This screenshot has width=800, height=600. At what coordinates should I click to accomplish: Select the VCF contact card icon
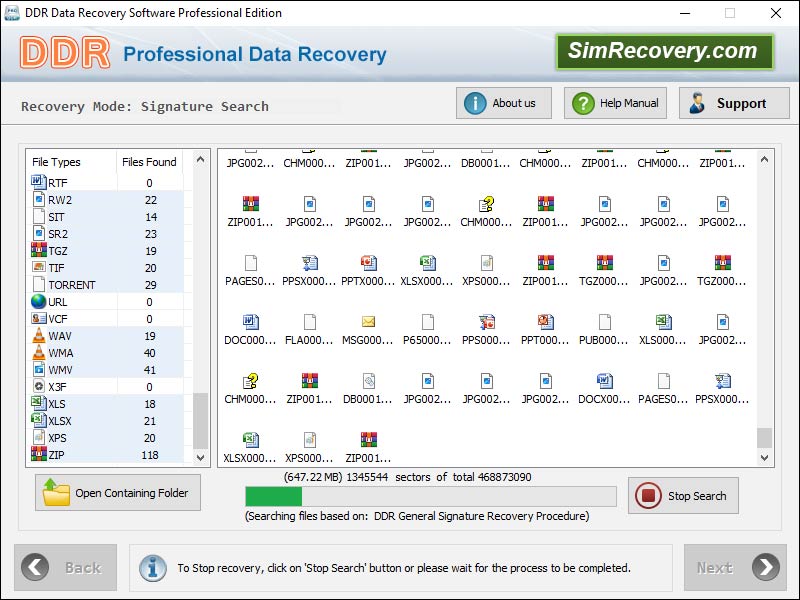[x=39, y=318]
